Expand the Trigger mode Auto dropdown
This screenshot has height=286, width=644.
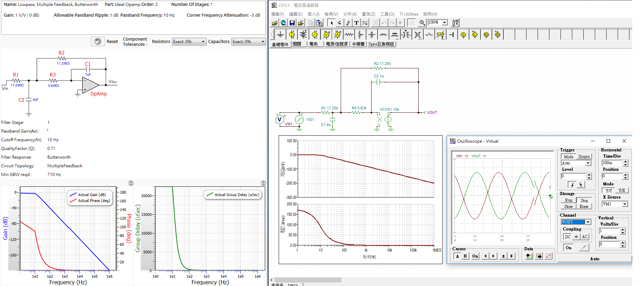click(588, 163)
